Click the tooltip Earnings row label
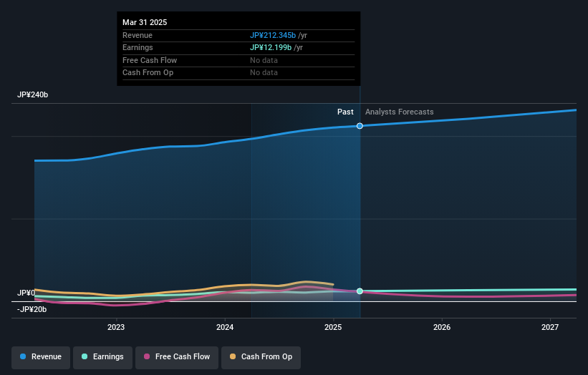Screen dimensions: 588x375 pos(138,47)
